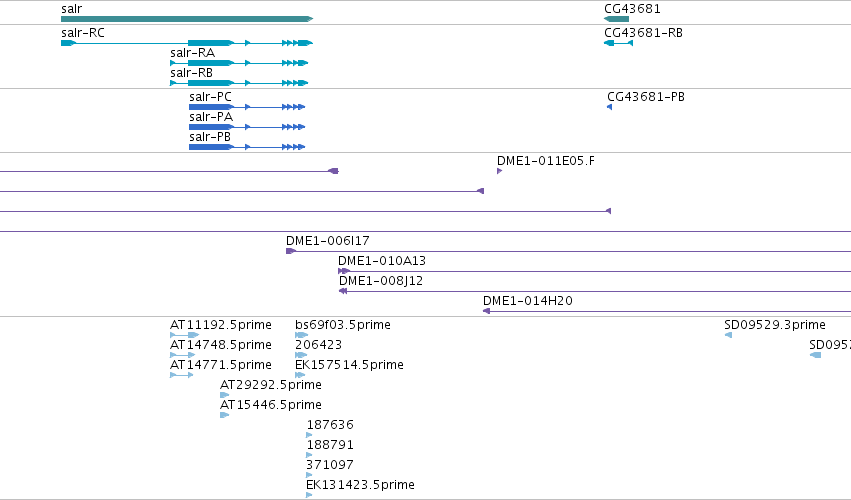Click the 188791 label

[x=330, y=445]
